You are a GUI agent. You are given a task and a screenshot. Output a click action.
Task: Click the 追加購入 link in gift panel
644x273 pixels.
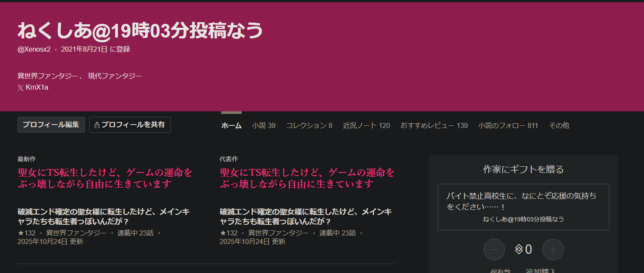pos(540,270)
